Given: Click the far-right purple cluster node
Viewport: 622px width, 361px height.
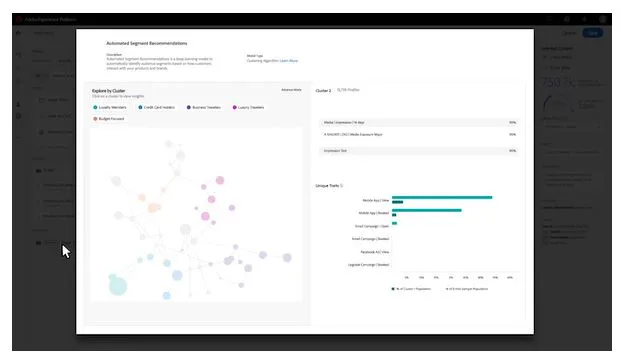Looking at the screenshot, I should coord(287,258).
